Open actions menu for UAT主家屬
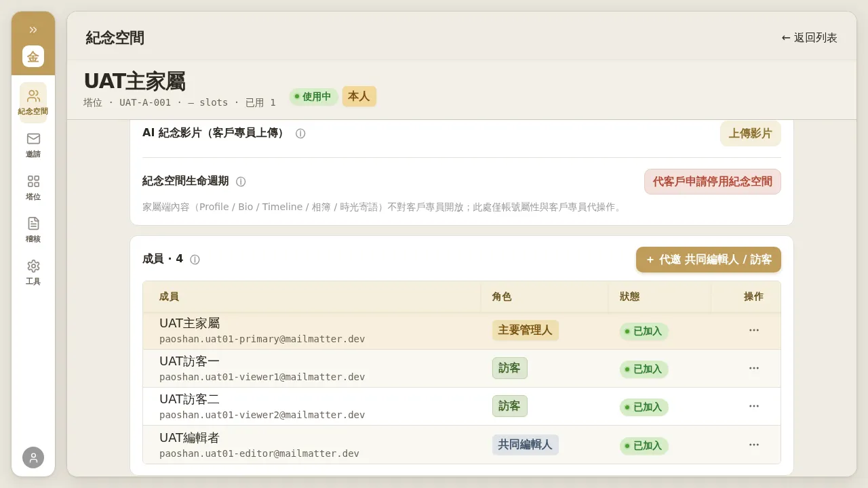This screenshot has height=488, width=868. coord(754,330)
